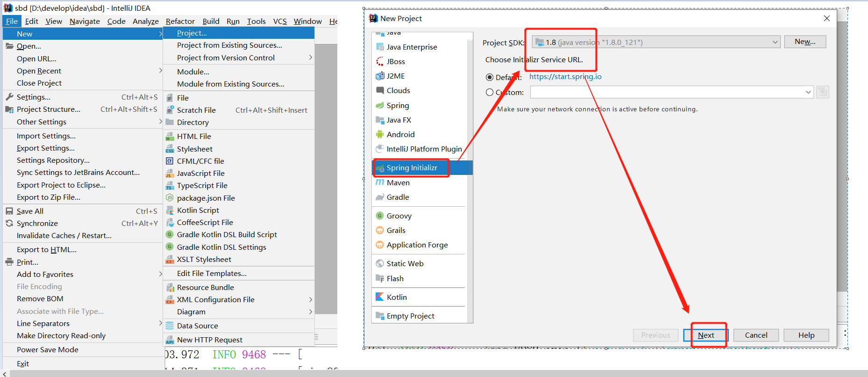Open the File menu in menu bar
The image size is (868, 377).
click(x=12, y=21)
